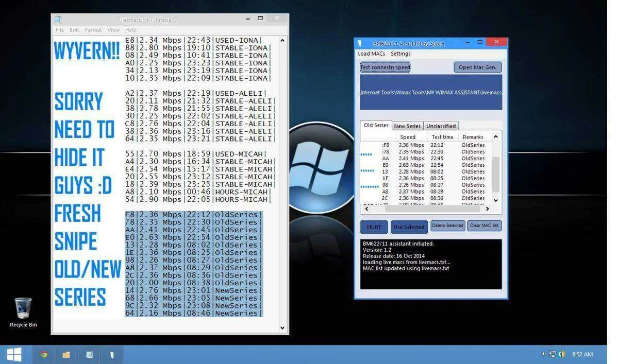618x364 pixels.
Task: Open the Windows Start button
Action: click(x=14, y=355)
